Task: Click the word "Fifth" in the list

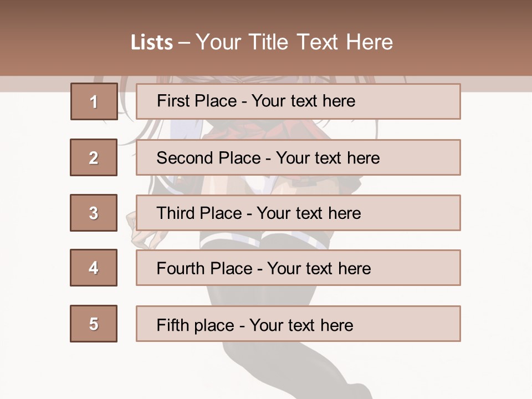Action: pos(172,325)
